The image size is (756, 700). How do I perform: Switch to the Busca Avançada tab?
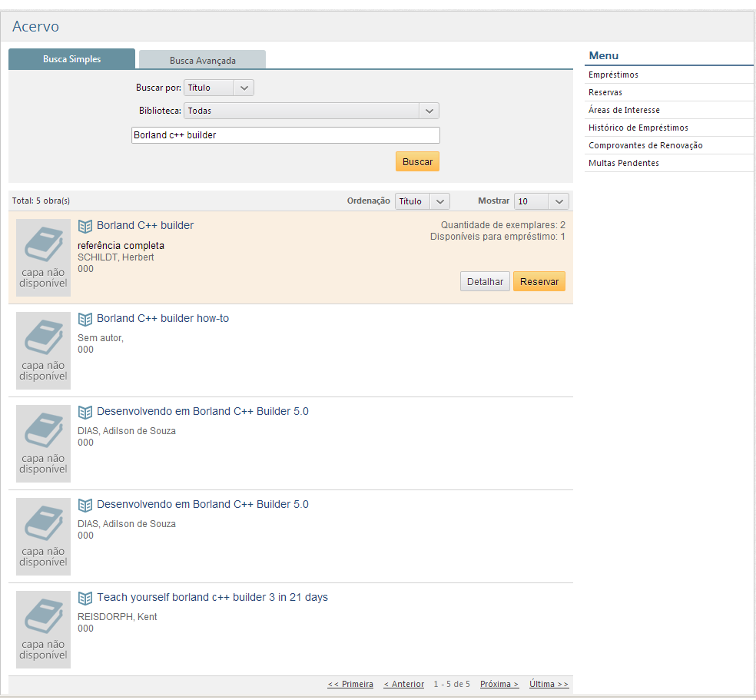pos(203,60)
